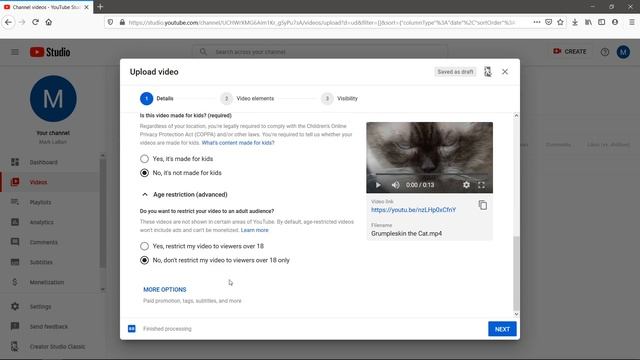The width and height of the screenshot is (640, 360).
Task: Collapse the Age restriction (advanced) section
Action: pyautogui.click(x=144, y=195)
